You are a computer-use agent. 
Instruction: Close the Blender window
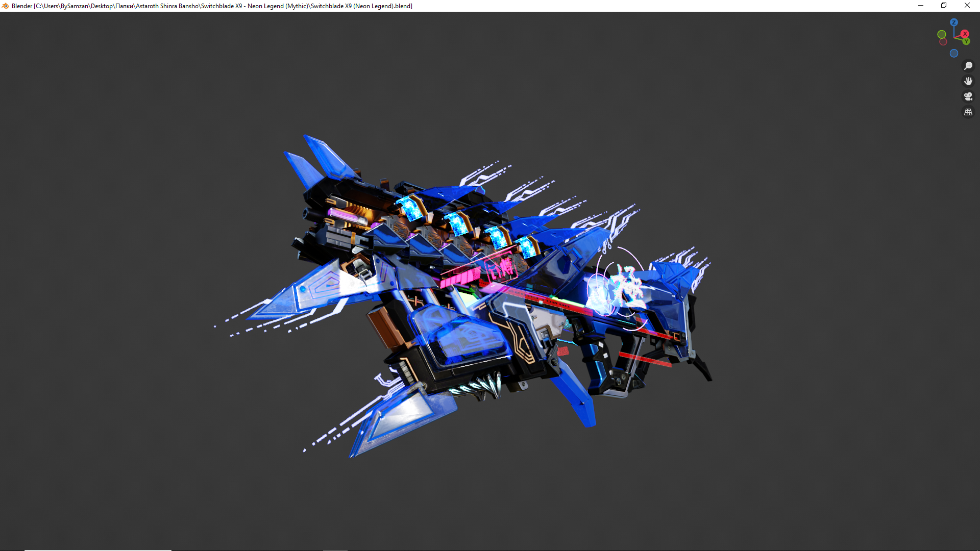tap(967, 6)
